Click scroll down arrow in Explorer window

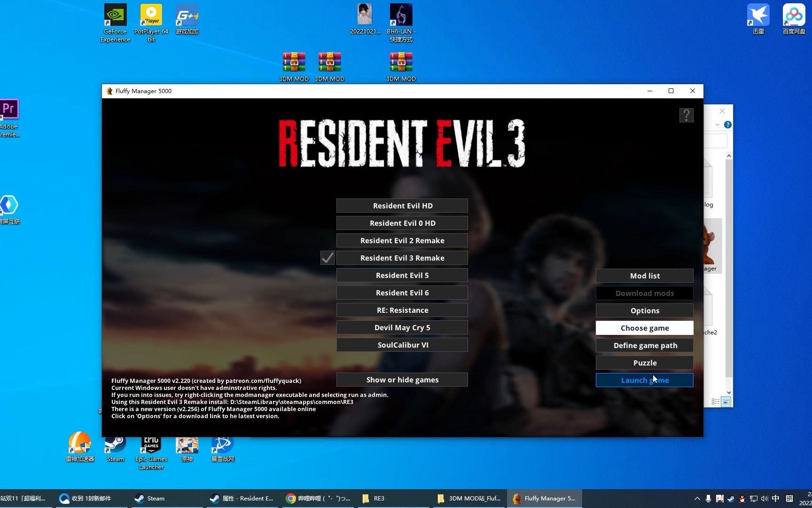click(729, 393)
